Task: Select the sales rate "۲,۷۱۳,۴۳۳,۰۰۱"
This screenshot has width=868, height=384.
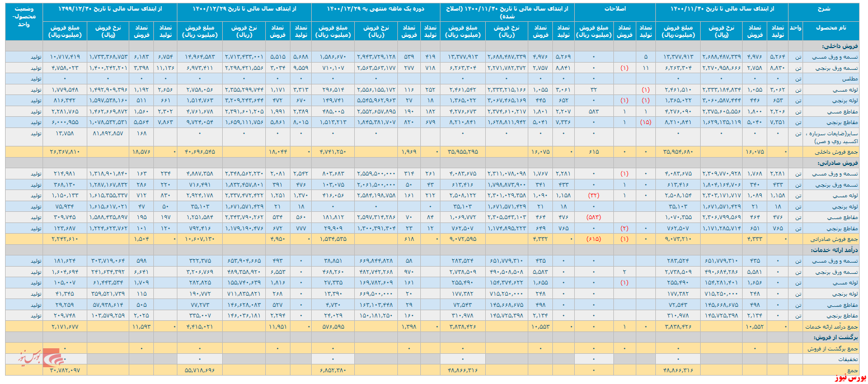Action: coord(244,56)
